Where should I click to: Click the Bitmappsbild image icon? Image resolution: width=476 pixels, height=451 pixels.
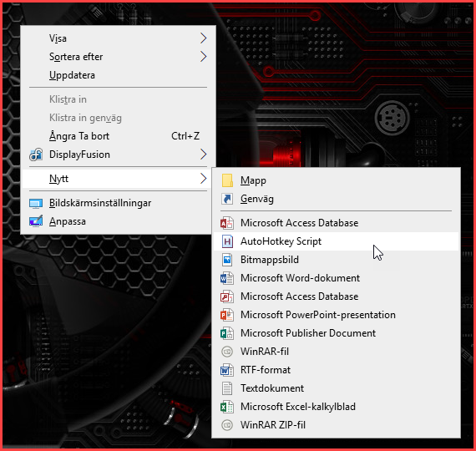(x=227, y=260)
